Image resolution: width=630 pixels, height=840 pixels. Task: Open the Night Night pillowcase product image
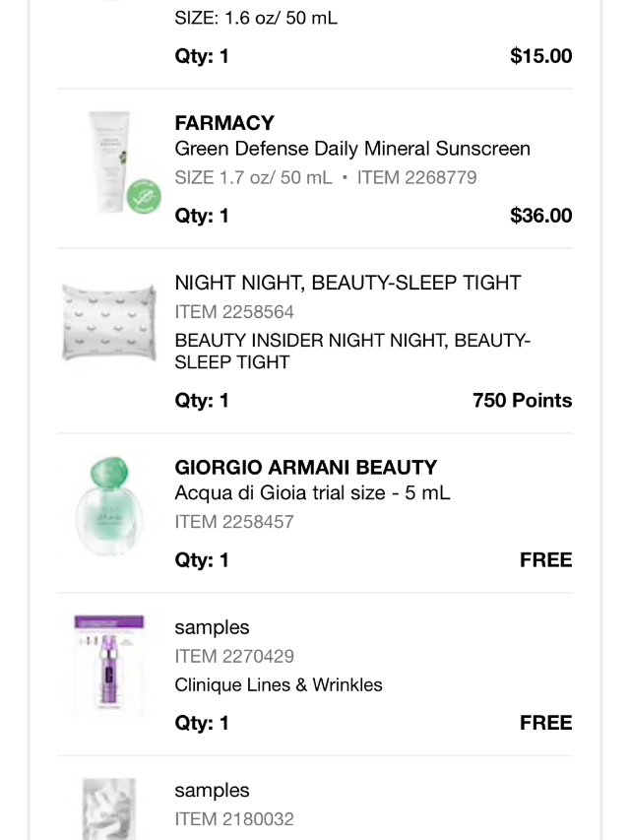pos(110,322)
